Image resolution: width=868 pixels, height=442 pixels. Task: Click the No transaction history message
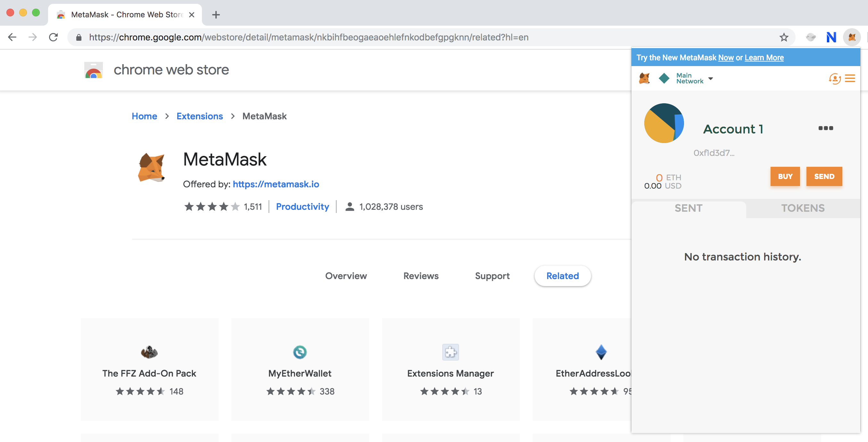(x=742, y=257)
